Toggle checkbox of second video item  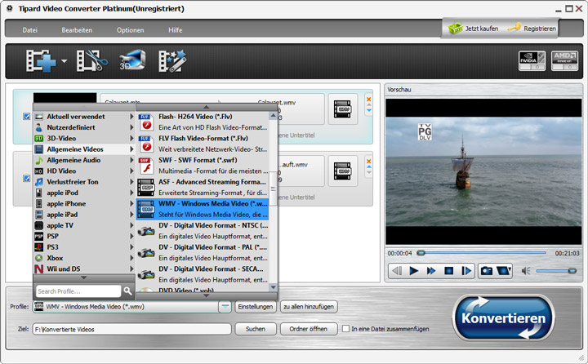coord(27,179)
